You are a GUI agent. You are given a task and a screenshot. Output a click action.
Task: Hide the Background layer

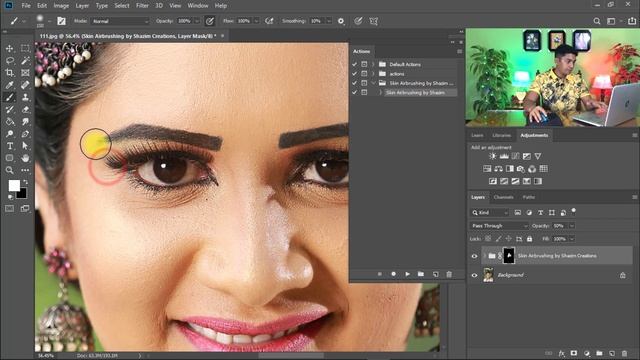pyautogui.click(x=474, y=275)
